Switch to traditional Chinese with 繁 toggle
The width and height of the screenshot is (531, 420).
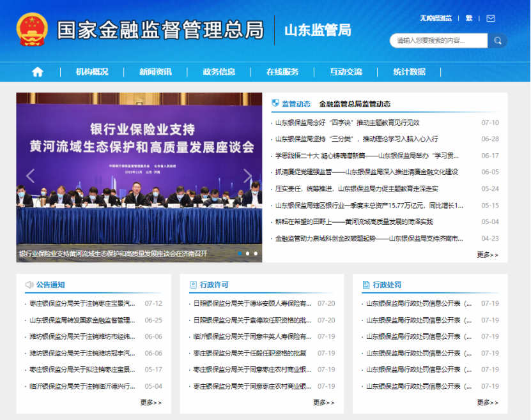pos(468,19)
